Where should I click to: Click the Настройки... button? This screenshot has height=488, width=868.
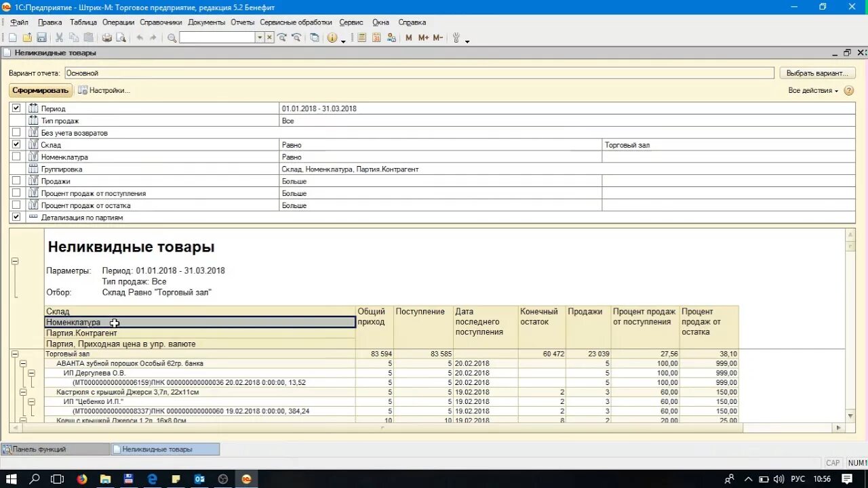tap(104, 91)
